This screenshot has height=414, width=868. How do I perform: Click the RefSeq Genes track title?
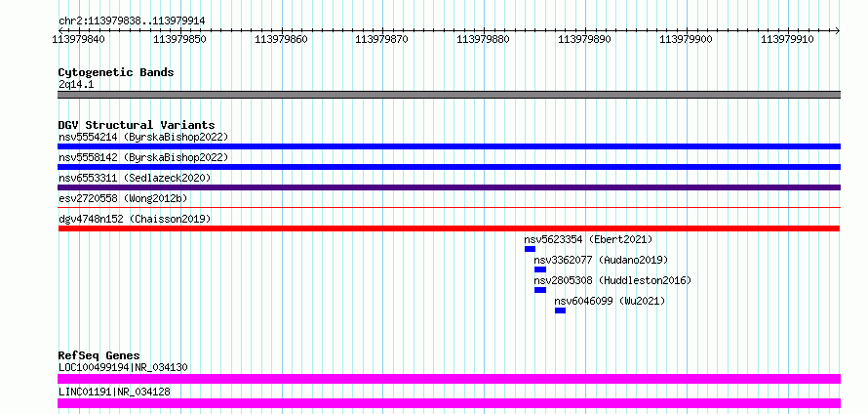99,355
